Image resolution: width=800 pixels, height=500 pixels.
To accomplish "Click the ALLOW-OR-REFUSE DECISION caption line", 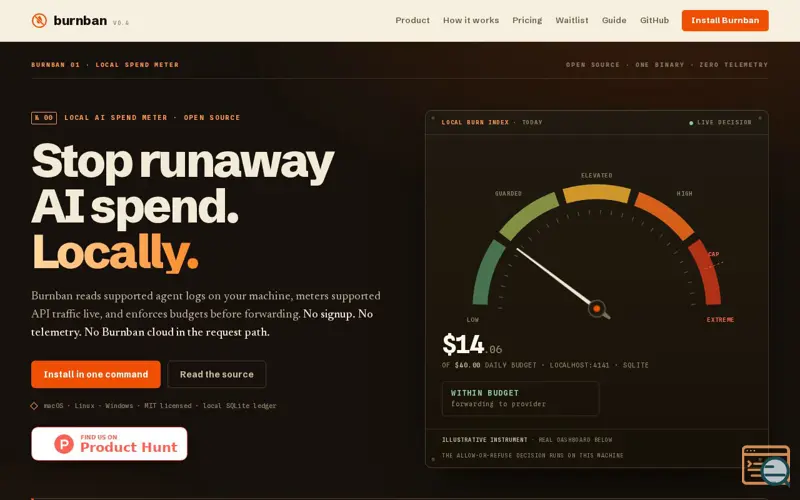I will pos(532,456).
